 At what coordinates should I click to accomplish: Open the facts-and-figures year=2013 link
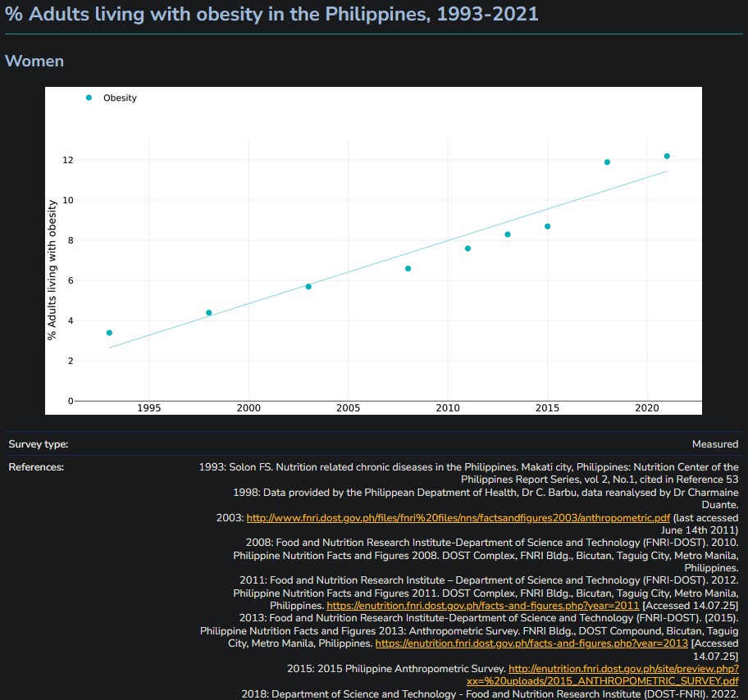pyautogui.click(x=531, y=643)
